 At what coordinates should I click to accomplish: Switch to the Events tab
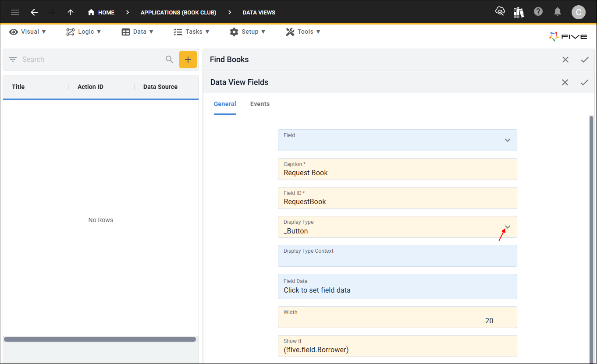tap(259, 104)
